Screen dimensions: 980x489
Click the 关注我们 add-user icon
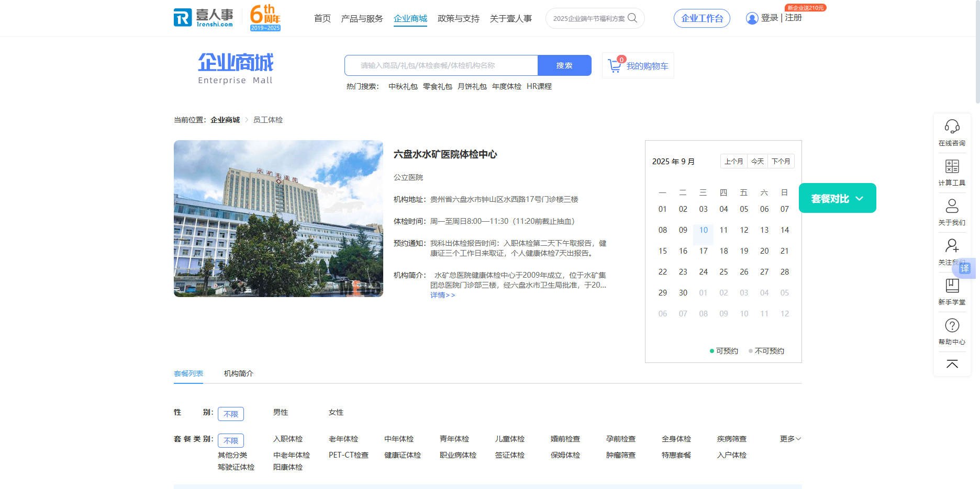[x=952, y=246]
